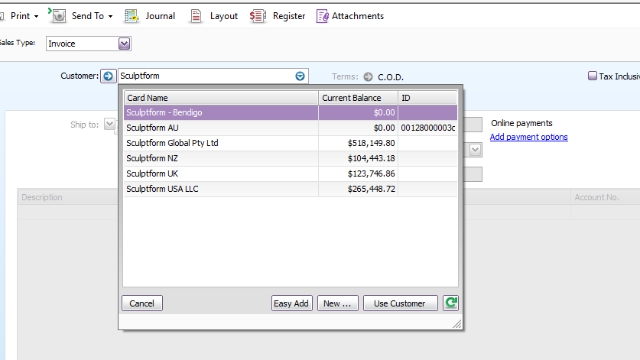Select the Sculptform - Bendigo row

point(290,113)
